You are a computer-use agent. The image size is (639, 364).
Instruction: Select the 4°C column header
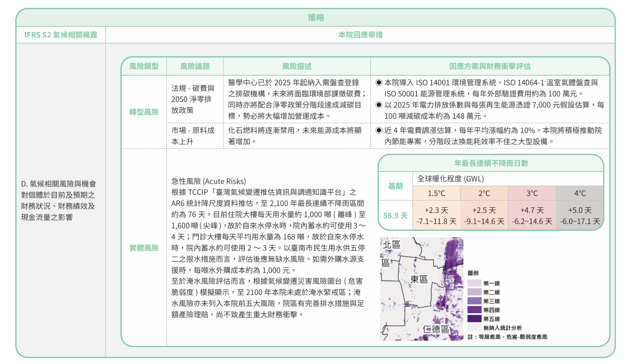580,193
